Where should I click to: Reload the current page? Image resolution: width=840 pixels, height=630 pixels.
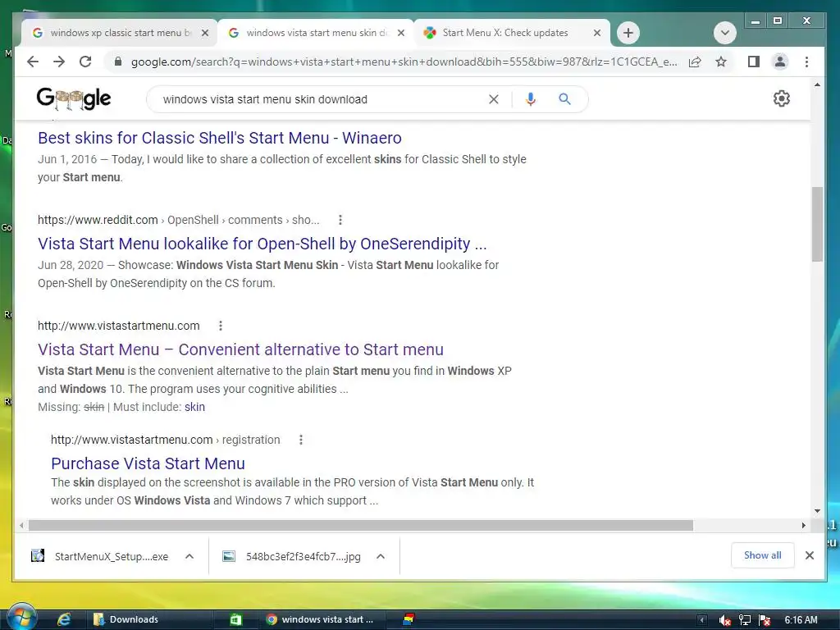pos(85,62)
